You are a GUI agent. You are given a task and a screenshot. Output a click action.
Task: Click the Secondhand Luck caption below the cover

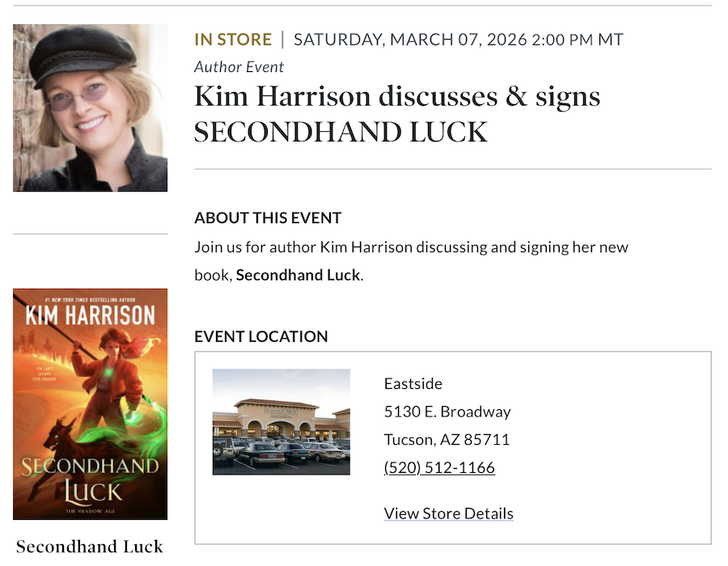tap(89, 547)
